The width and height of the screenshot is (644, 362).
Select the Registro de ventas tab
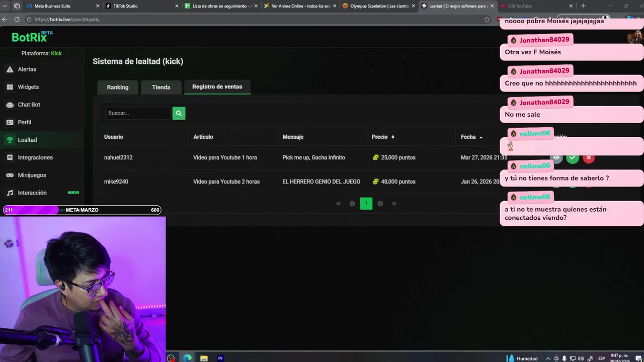coord(217,86)
